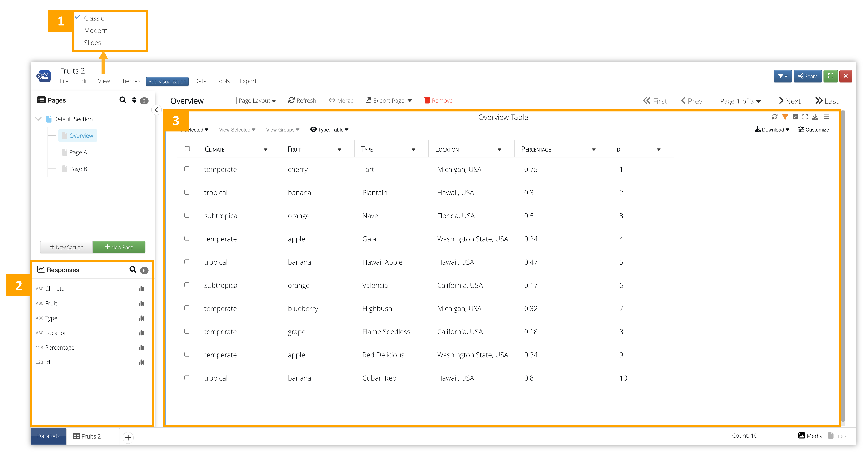Viewport: 868px width, 472px height.
Task: Expand the table with the fullscreen brackets icon
Action: [x=805, y=117]
